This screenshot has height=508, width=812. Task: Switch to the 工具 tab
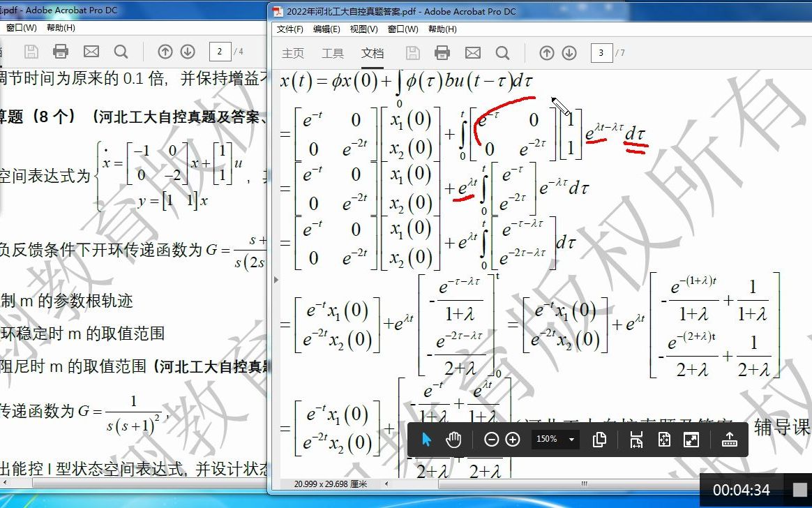332,52
